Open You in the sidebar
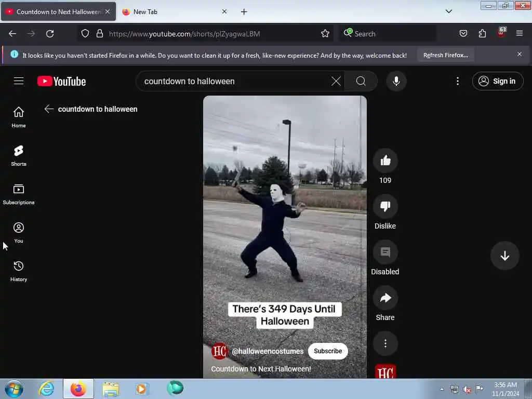Image resolution: width=532 pixels, height=399 pixels. pos(19,233)
